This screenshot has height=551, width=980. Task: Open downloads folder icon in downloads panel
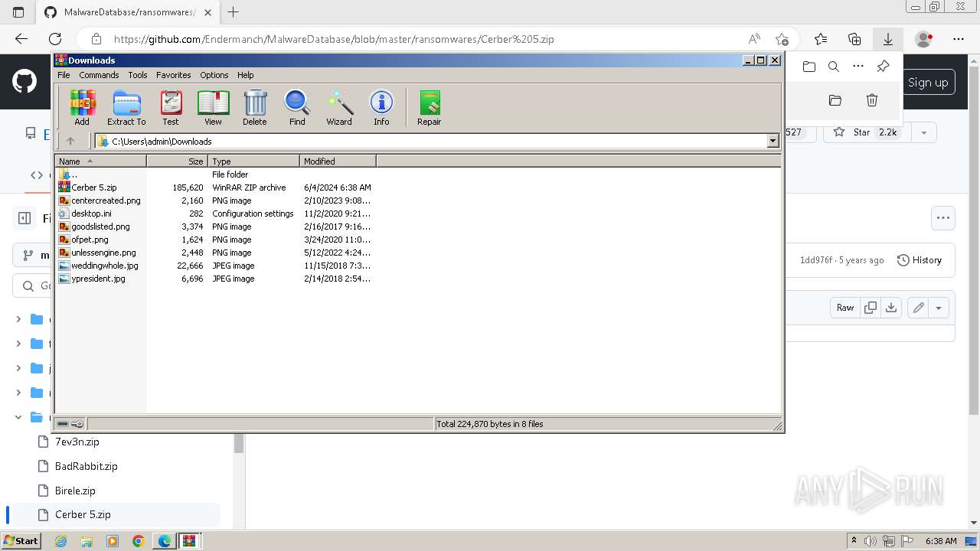[809, 67]
